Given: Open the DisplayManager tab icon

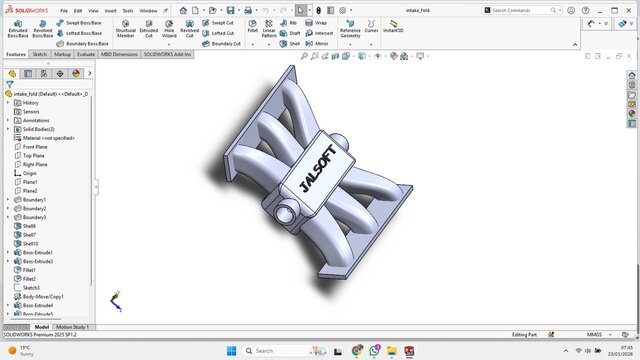Looking at the screenshot, I should point(76,73).
